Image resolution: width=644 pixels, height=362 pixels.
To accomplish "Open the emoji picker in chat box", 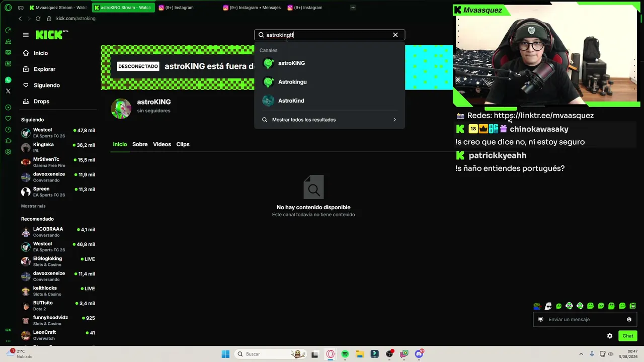I will (x=629, y=319).
